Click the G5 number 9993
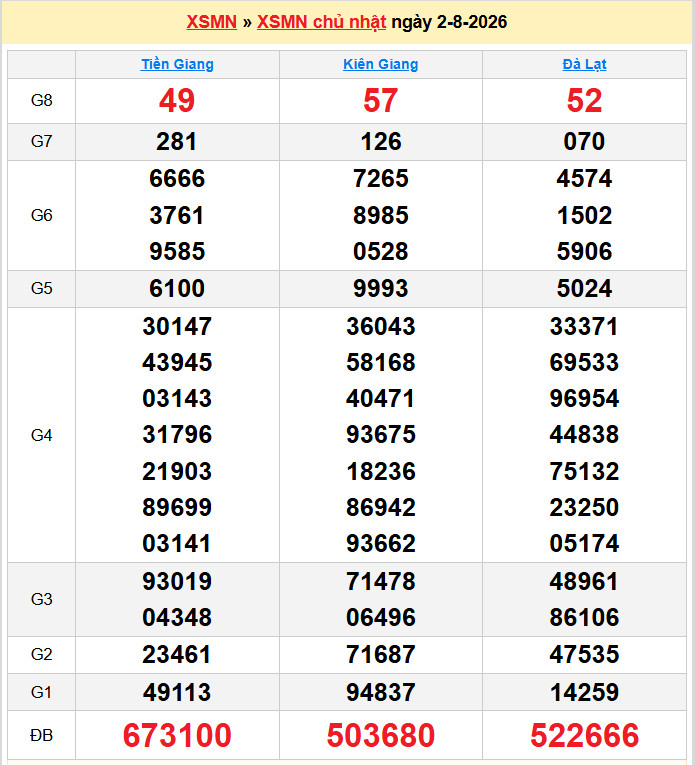The width and height of the screenshot is (695, 765). pyautogui.click(x=381, y=288)
